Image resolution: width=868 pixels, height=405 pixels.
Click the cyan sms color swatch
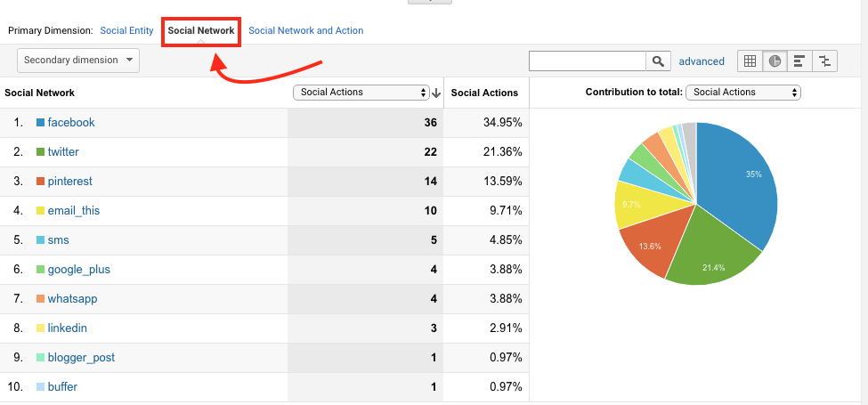point(40,240)
